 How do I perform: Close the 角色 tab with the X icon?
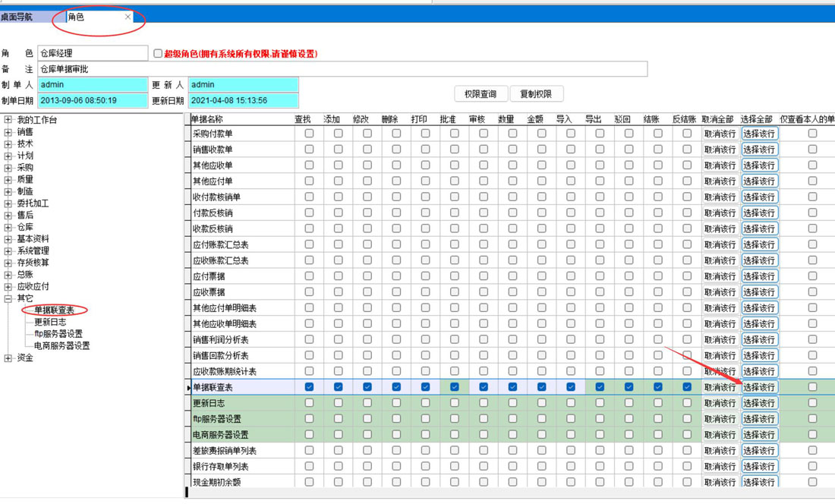pos(128,17)
